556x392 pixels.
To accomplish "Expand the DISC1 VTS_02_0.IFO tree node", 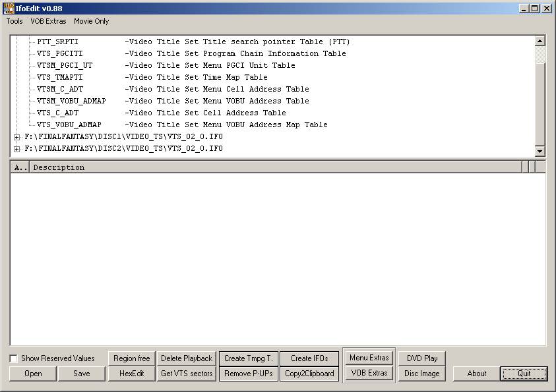I will click(x=16, y=137).
